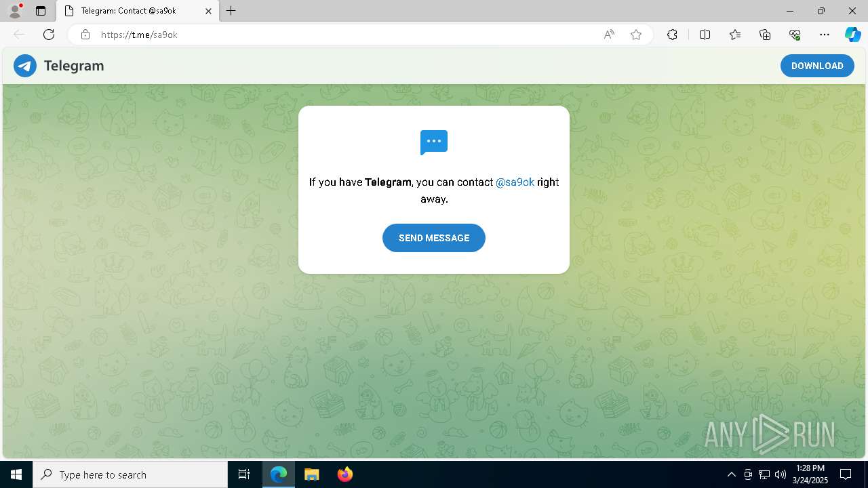The height and width of the screenshot is (488, 868).
Task: Open the browser profile icon
Action: point(15,11)
